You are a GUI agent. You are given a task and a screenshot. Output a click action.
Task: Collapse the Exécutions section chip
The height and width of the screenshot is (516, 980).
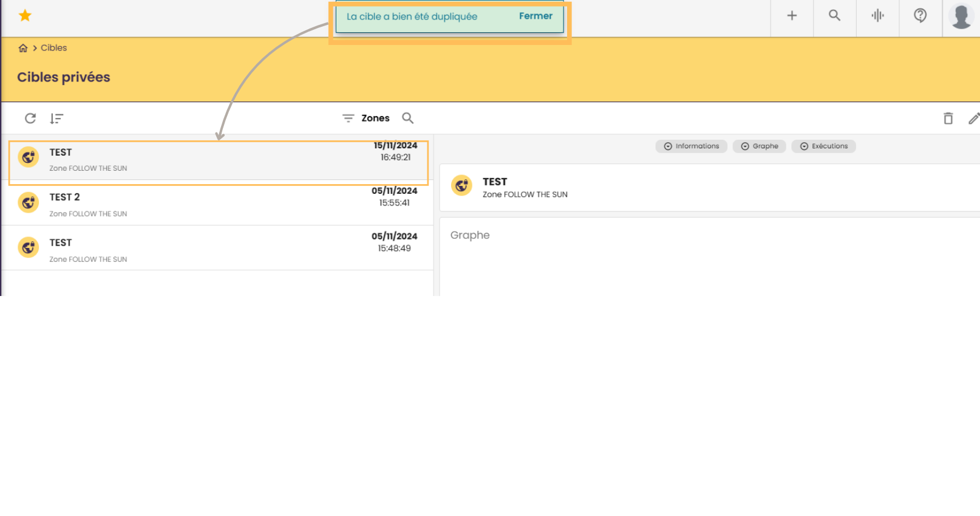(823, 146)
